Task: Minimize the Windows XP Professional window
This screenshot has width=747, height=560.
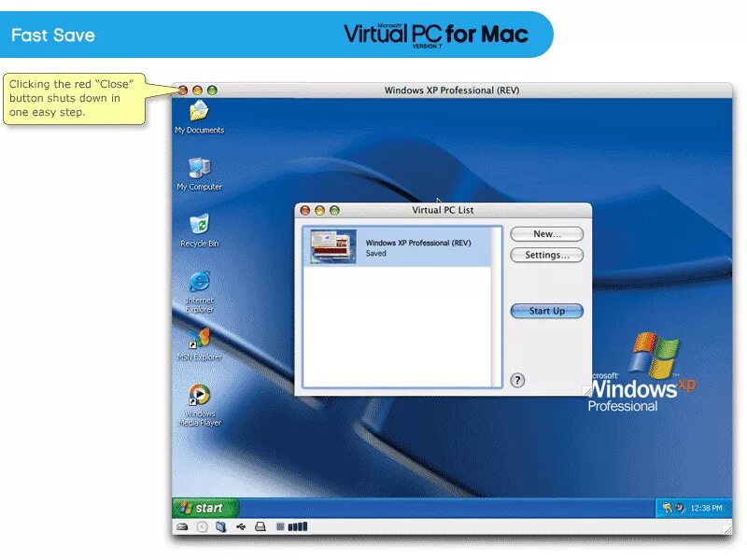Action: tap(198, 90)
